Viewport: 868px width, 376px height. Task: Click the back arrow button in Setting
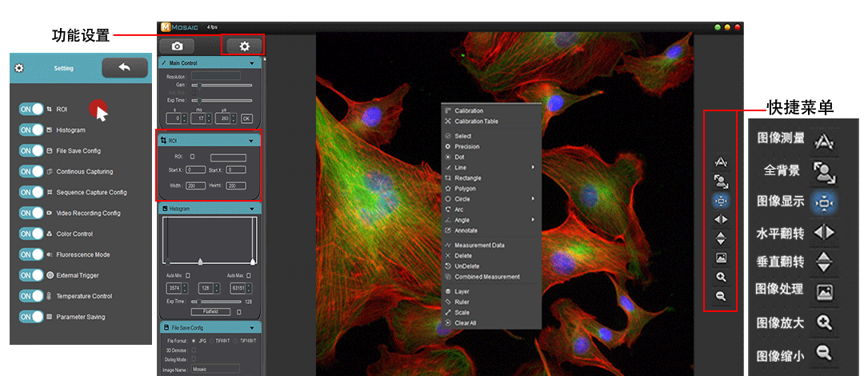(124, 68)
